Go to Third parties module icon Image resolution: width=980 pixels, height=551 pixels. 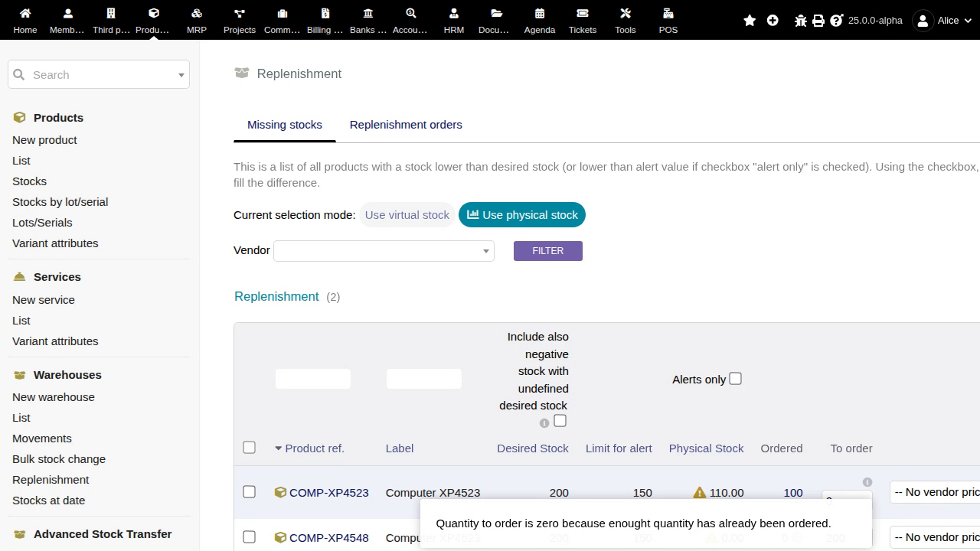pyautogui.click(x=111, y=13)
